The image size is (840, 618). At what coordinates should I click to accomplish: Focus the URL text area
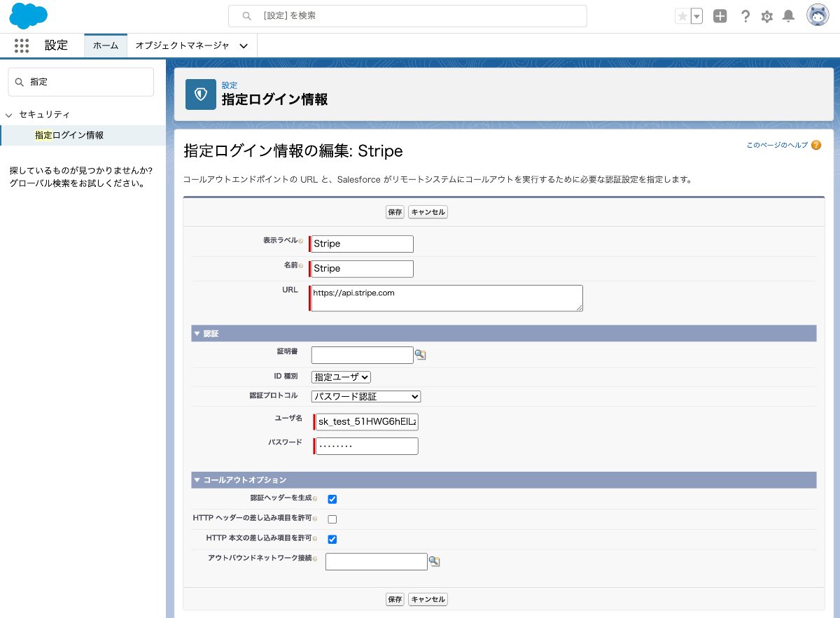click(447, 297)
